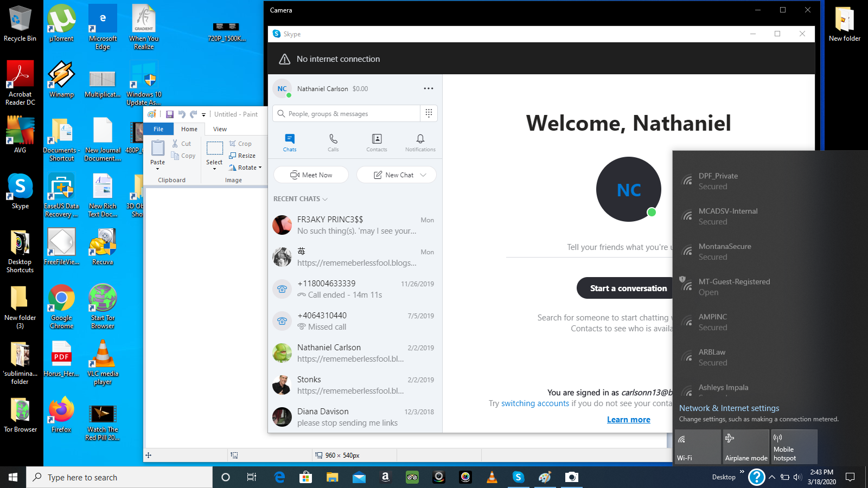Click the Camera app taskbar icon
The height and width of the screenshot is (488, 868).
(x=572, y=477)
